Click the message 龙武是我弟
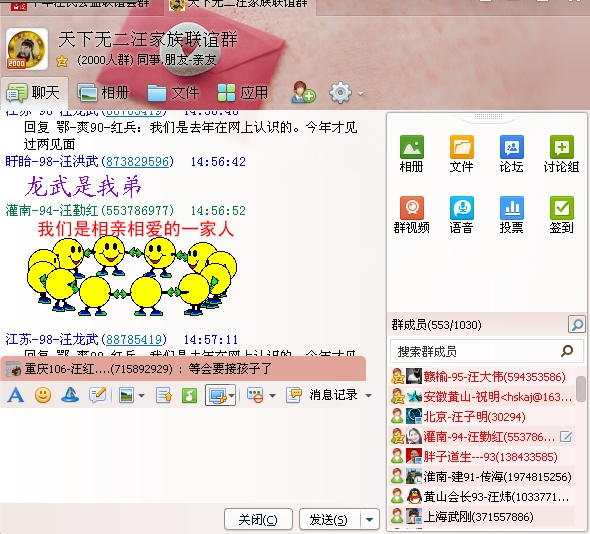The image size is (590, 534). coord(83,186)
